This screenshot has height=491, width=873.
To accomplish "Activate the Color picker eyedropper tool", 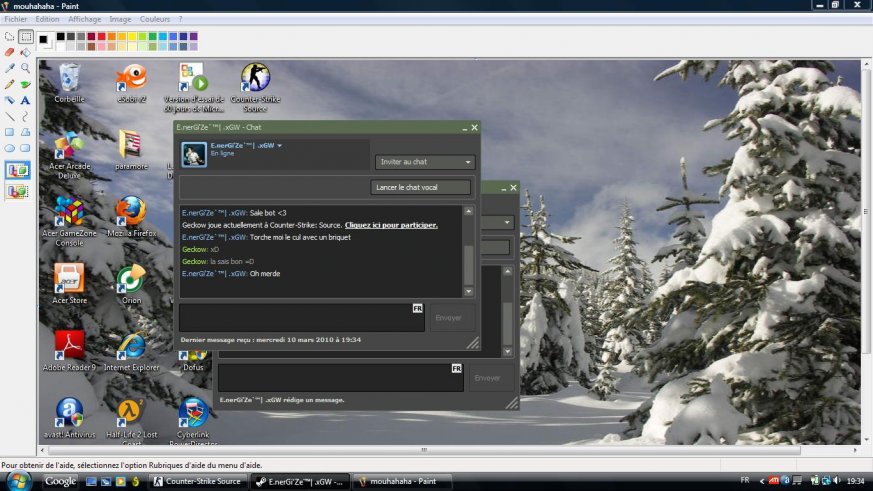I will click(9, 68).
